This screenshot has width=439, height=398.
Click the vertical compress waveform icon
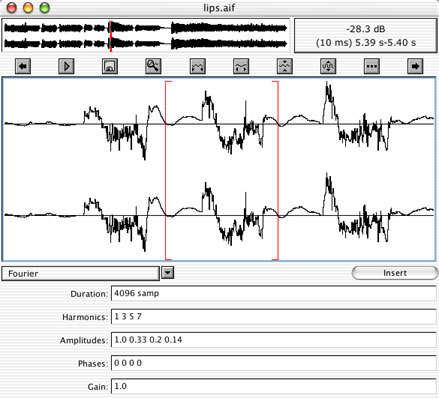point(285,66)
